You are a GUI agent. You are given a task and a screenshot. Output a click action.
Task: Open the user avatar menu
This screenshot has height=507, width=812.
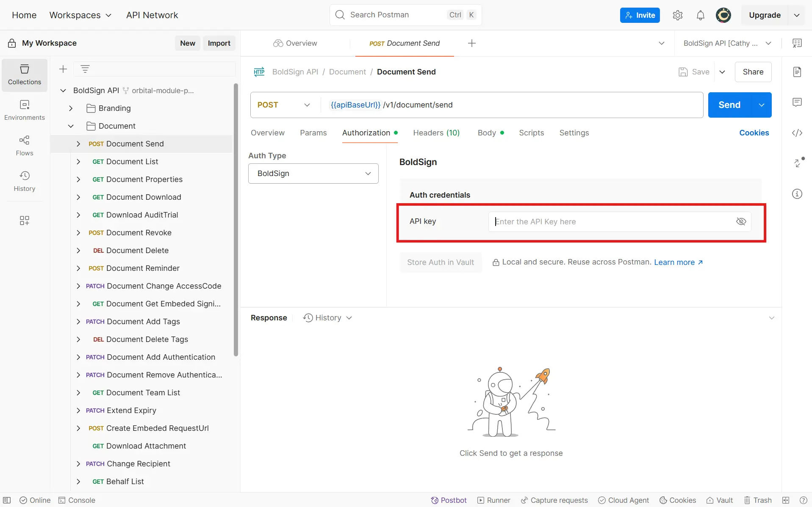tap(723, 15)
